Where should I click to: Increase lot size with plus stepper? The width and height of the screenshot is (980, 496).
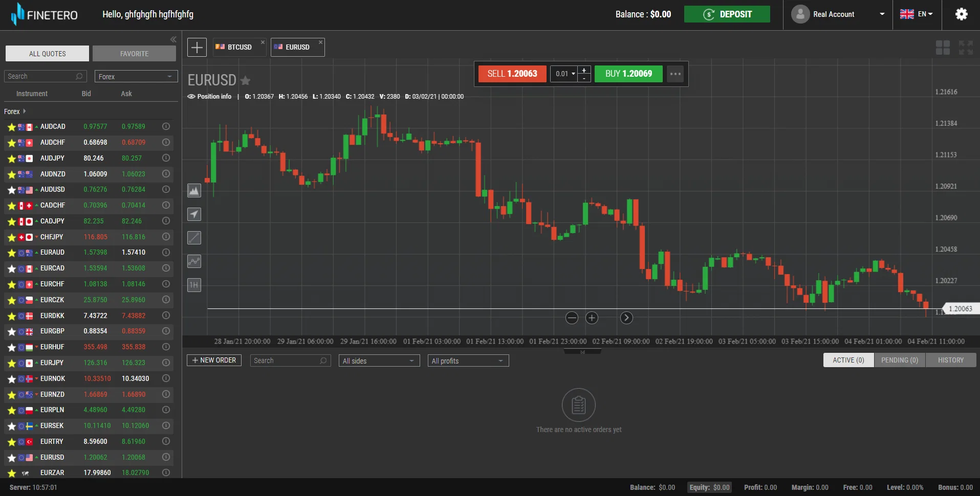[x=584, y=70]
